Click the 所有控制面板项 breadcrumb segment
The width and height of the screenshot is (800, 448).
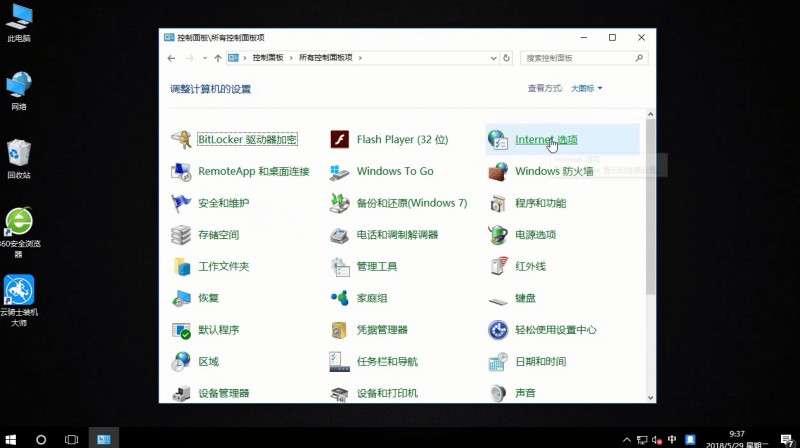(326, 58)
